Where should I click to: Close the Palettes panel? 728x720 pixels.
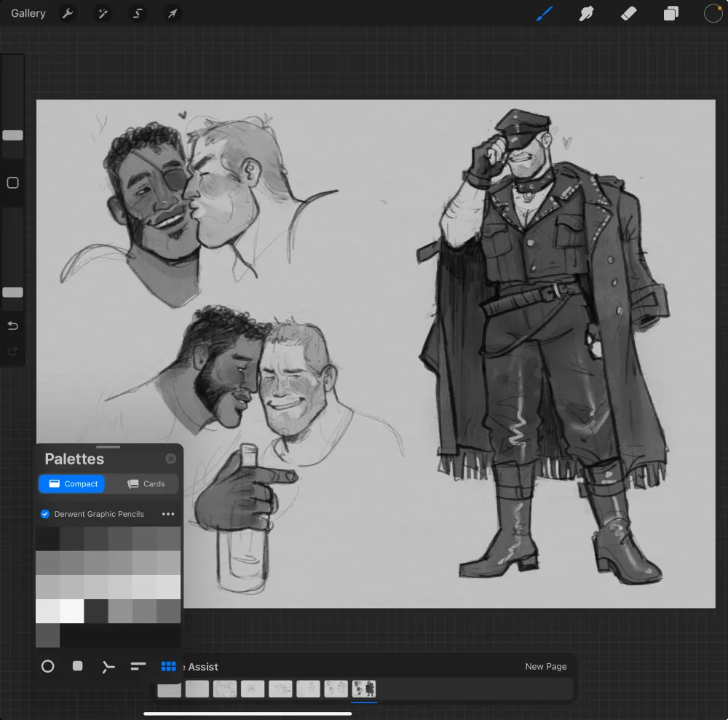pyautogui.click(x=170, y=459)
